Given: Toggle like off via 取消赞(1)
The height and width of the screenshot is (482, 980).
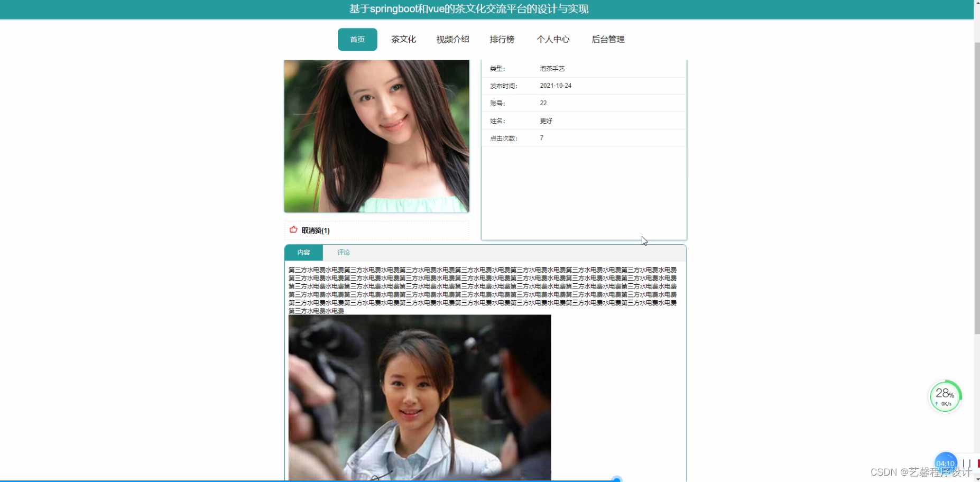Looking at the screenshot, I should click(315, 230).
